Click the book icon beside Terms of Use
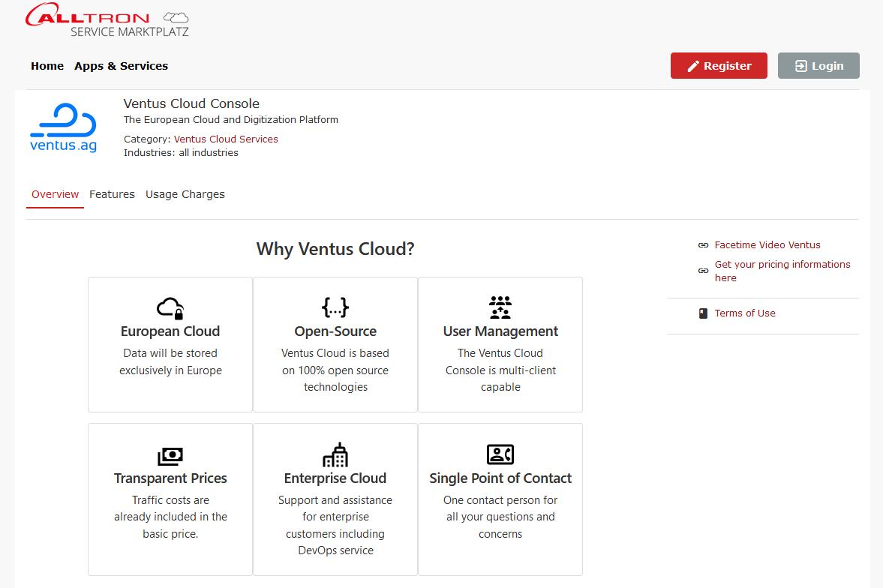 click(703, 313)
